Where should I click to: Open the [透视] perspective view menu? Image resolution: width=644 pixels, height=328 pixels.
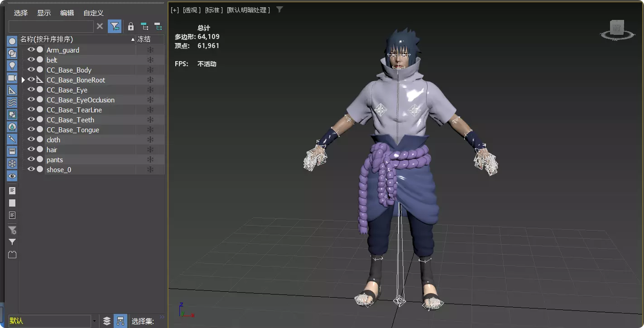click(x=192, y=10)
